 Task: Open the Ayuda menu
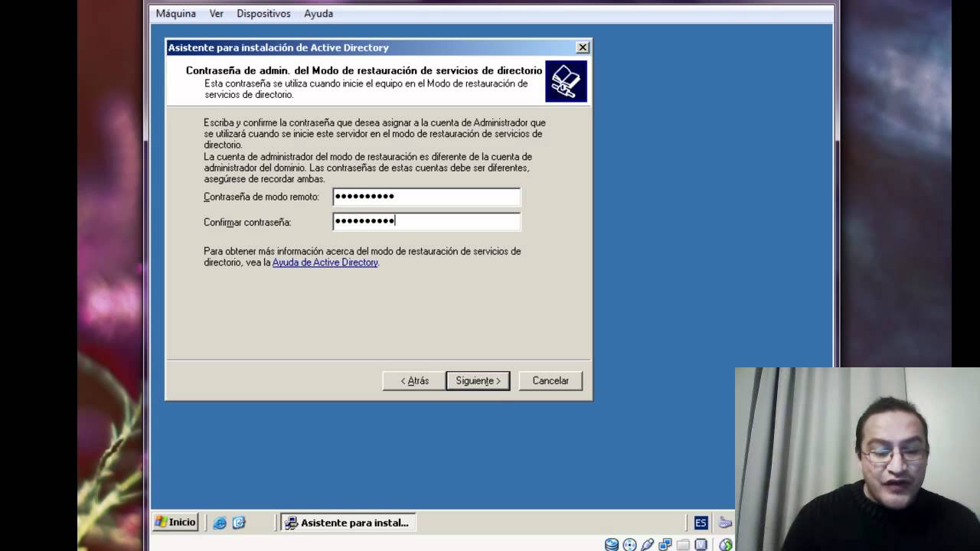[318, 14]
